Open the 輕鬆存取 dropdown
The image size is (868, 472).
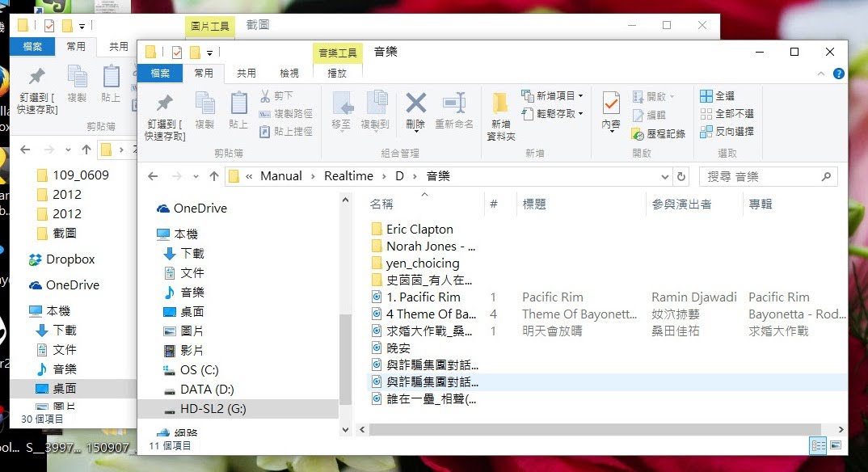click(x=552, y=113)
